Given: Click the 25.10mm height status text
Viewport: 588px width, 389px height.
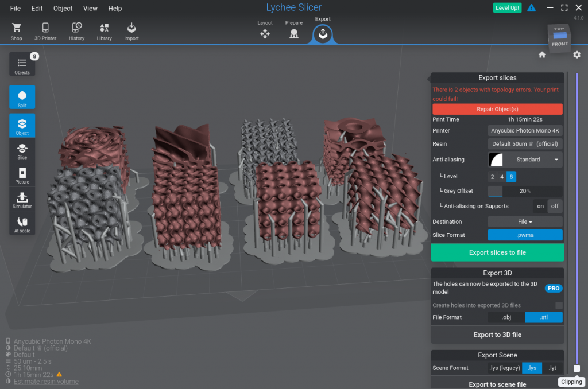Looking at the screenshot, I should point(28,368).
